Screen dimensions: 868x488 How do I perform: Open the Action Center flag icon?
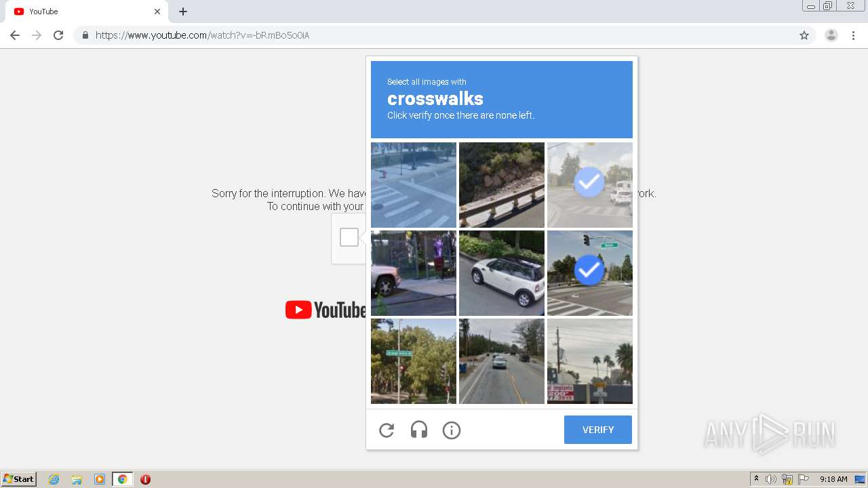(x=804, y=479)
